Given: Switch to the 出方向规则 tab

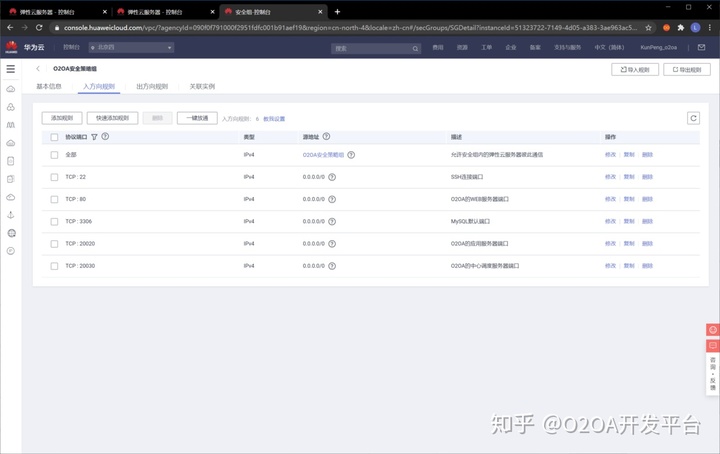Looking at the screenshot, I should [x=152, y=86].
